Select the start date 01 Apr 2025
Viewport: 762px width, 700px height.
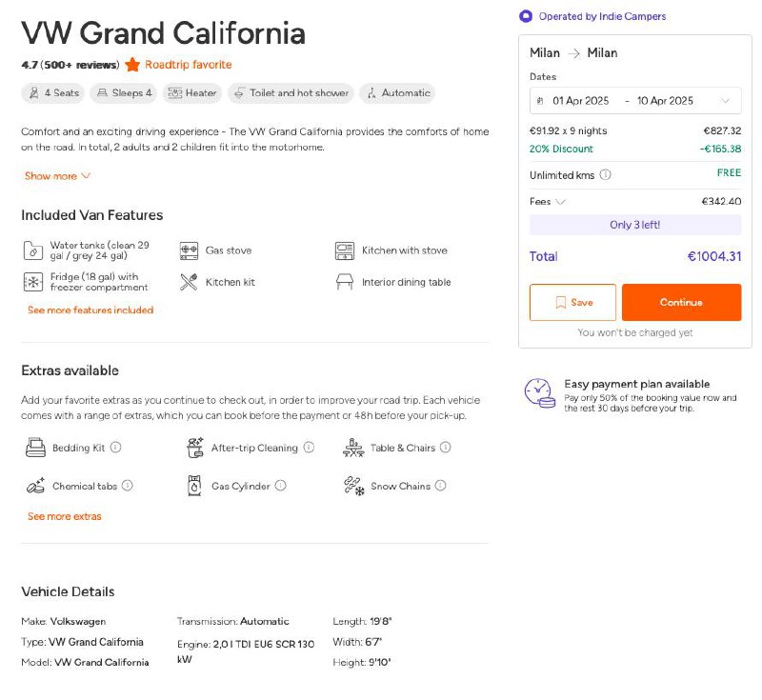[x=581, y=101]
